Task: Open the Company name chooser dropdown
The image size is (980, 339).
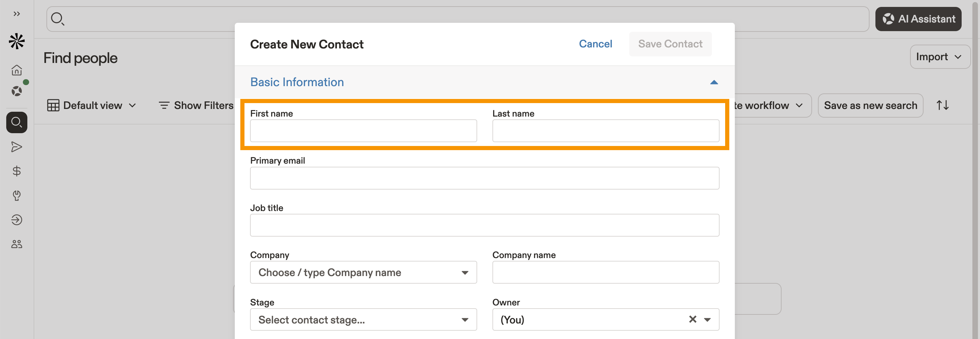Action: click(x=363, y=273)
